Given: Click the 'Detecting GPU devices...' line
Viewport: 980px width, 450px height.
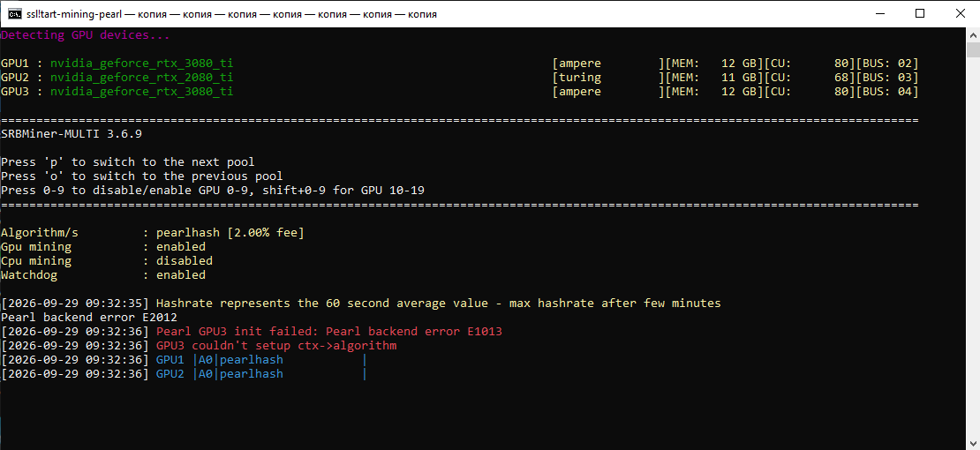Looking at the screenshot, I should click(86, 35).
